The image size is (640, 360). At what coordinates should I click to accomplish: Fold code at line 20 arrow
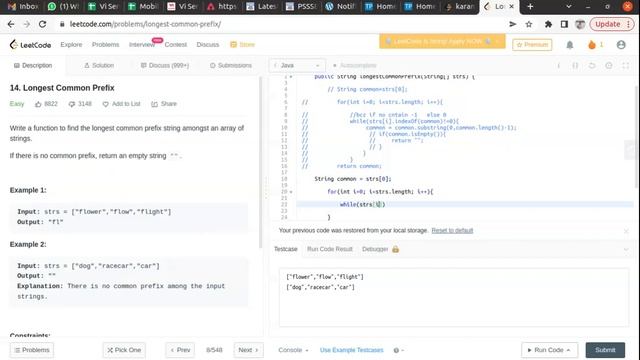pos(291,192)
